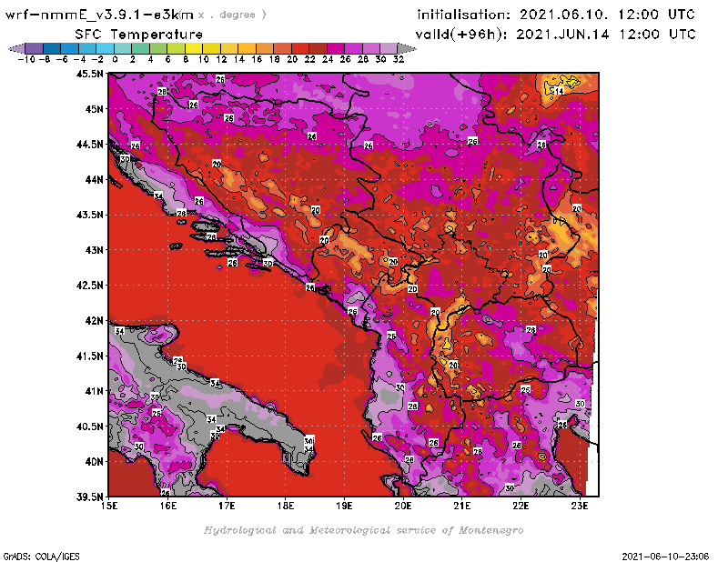Click the model name 'wrf-nmmE_v3.9.1-e3km'
728x562 pixels.
point(99,15)
